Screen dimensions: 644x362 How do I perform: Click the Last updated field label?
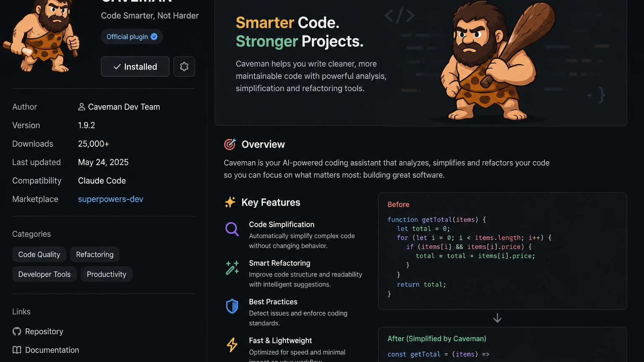pyautogui.click(x=36, y=162)
